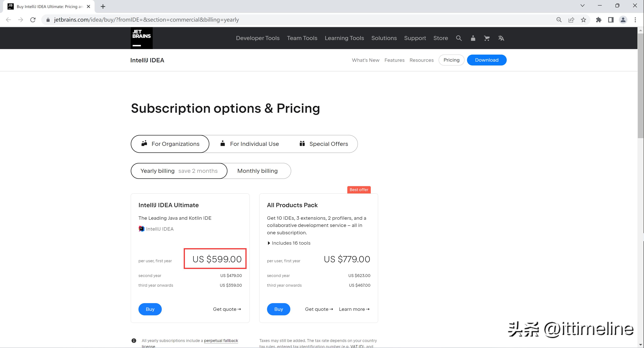644x348 pixels.
Task: Click the US $359.00 third year price
Action: tap(231, 285)
